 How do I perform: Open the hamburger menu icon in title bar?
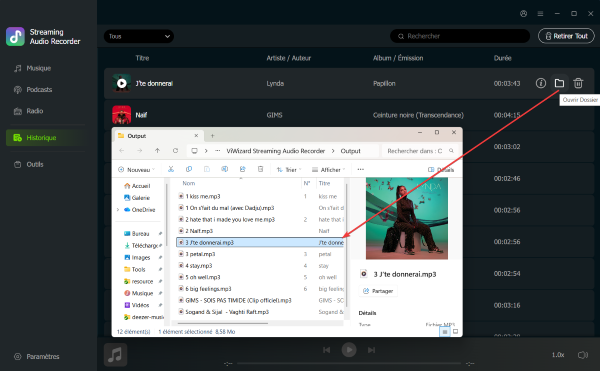540,14
